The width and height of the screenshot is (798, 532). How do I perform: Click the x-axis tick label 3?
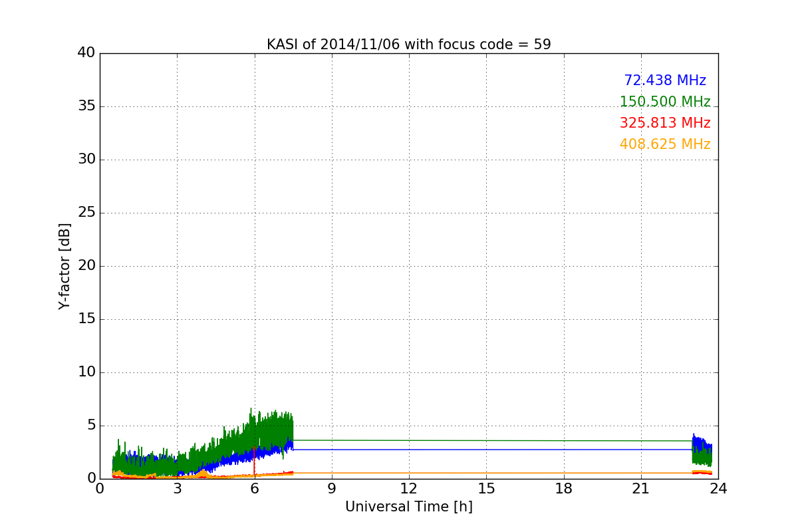177,489
